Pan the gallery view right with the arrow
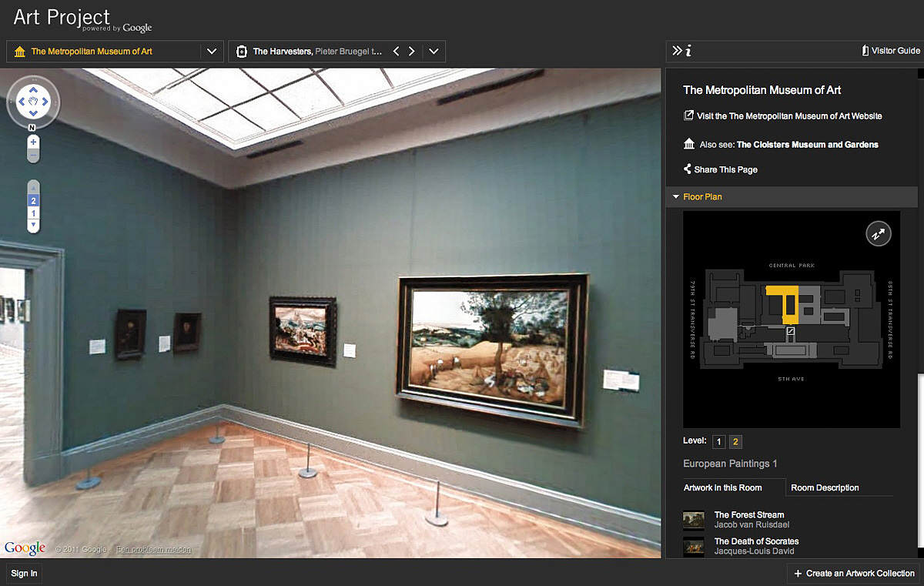This screenshot has width=924, height=586. coord(45,100)
